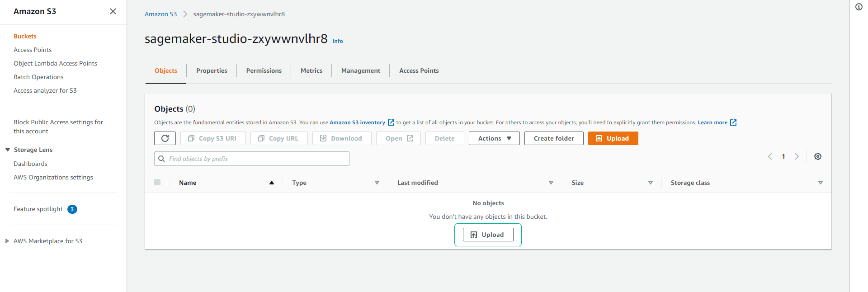Screen dimensions: 868x292
Task: Open table preferences gear icon
Action: pos(817,156)
